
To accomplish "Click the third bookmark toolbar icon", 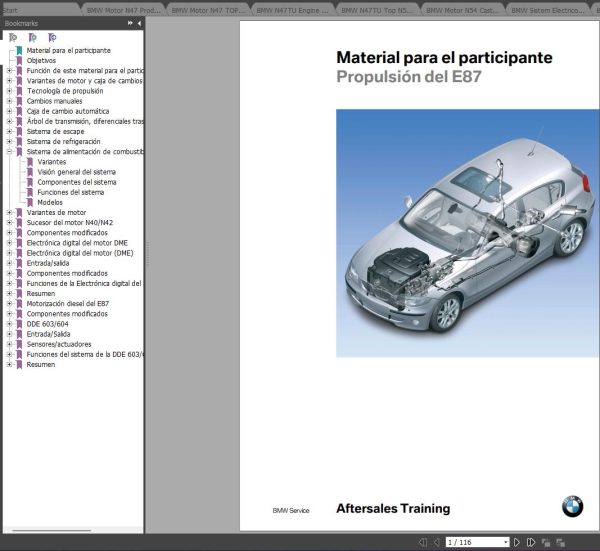I will coord(52,37).
